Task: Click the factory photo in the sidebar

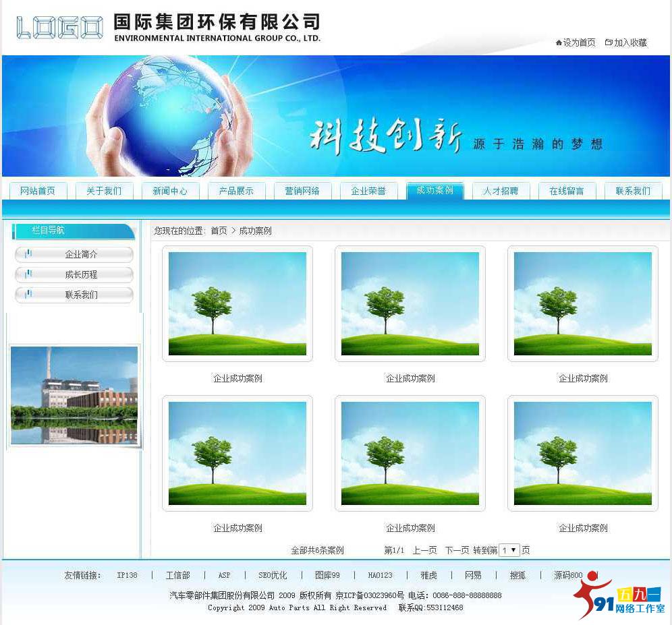Action: (74, 394)
